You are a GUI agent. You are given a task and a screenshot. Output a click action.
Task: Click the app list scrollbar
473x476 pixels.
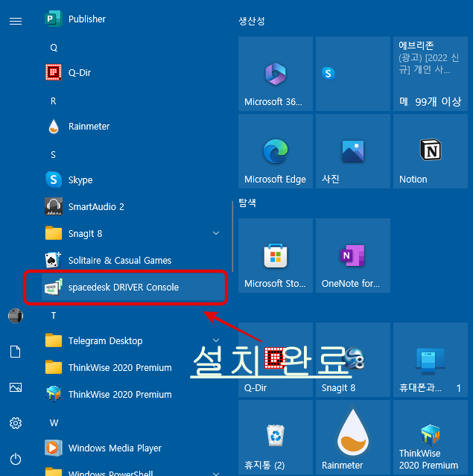tap(232, 236)
